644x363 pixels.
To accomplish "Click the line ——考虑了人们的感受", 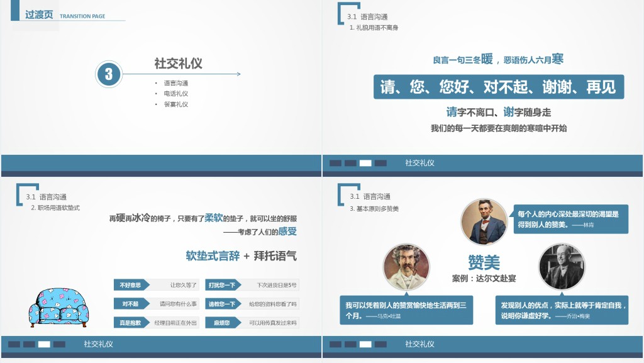I will click(260, 232).
